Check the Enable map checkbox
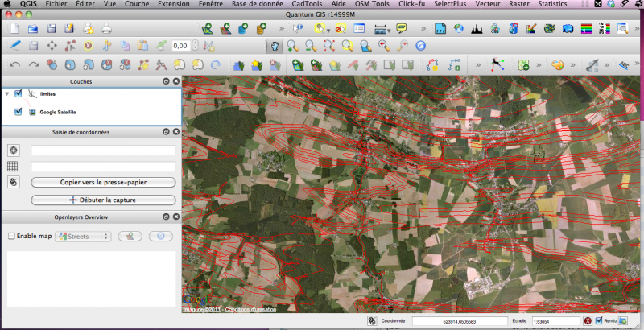 [x=11, y=237]
